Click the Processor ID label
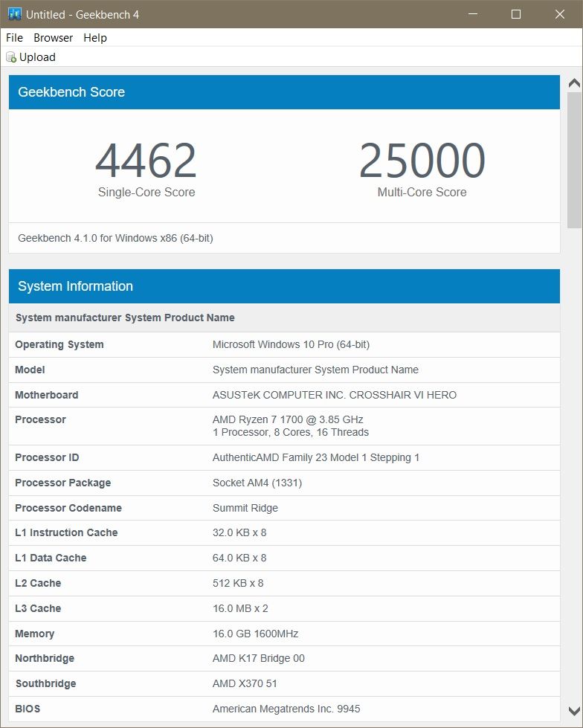The height and width of the screenshot is (728, 583). [47, 457]
